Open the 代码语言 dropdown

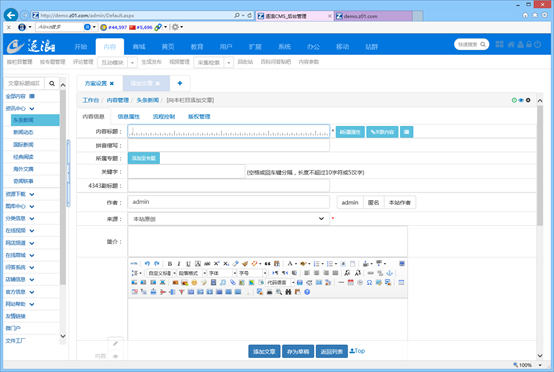(x=280, y=283)
